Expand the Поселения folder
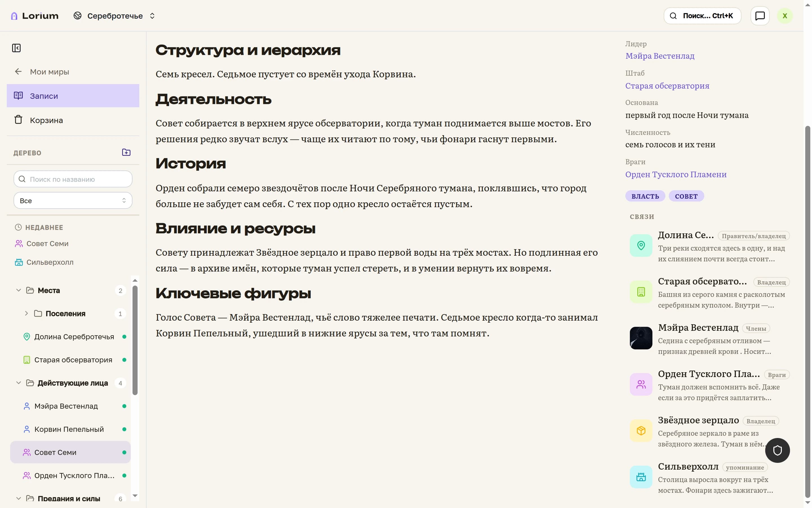Image resolution: width=812 pixels, height=508 pixels. (x=26, y=314)
